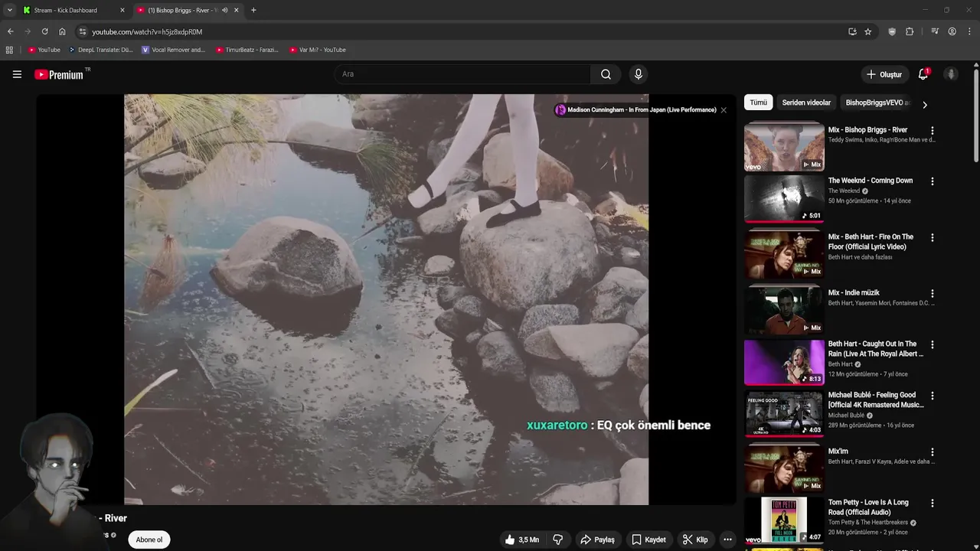Select the Tümü filter chip
The height and width of the screenshot is (551, 980).
758,103
